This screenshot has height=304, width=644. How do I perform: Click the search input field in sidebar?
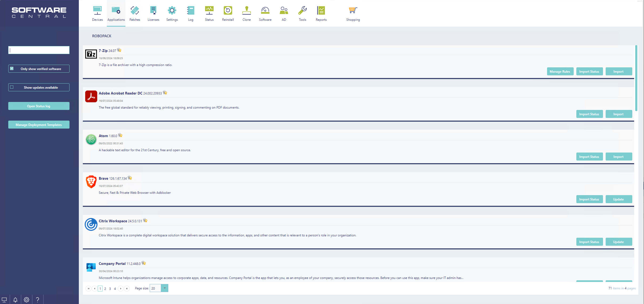tap(39, 50)
